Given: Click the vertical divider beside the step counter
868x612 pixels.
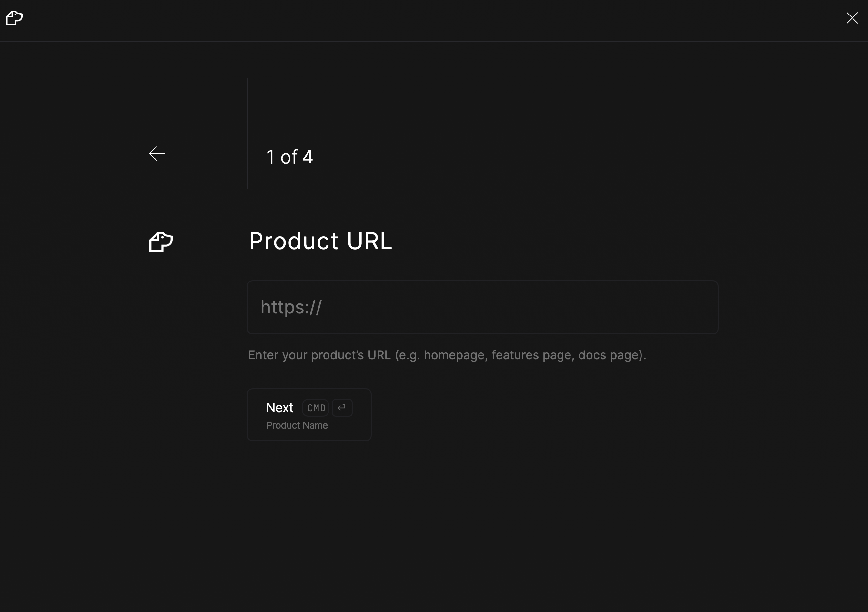Looking at the screenshot, I should click(247, 134).
